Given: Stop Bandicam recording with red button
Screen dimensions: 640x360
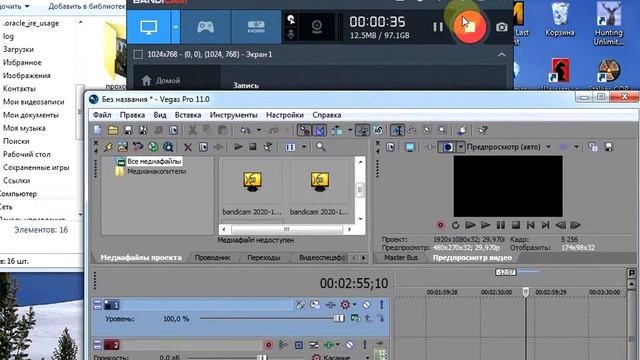Looking at the screenshot, I should point(470,27).
